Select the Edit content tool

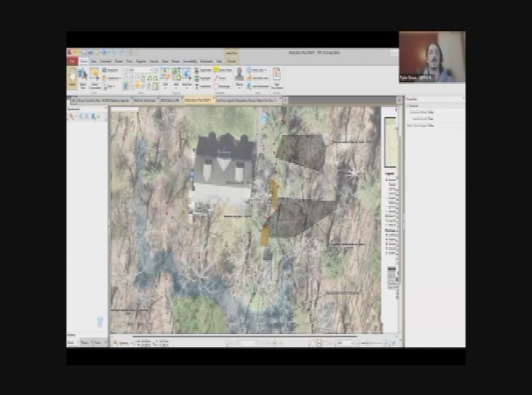coord(166,77)
